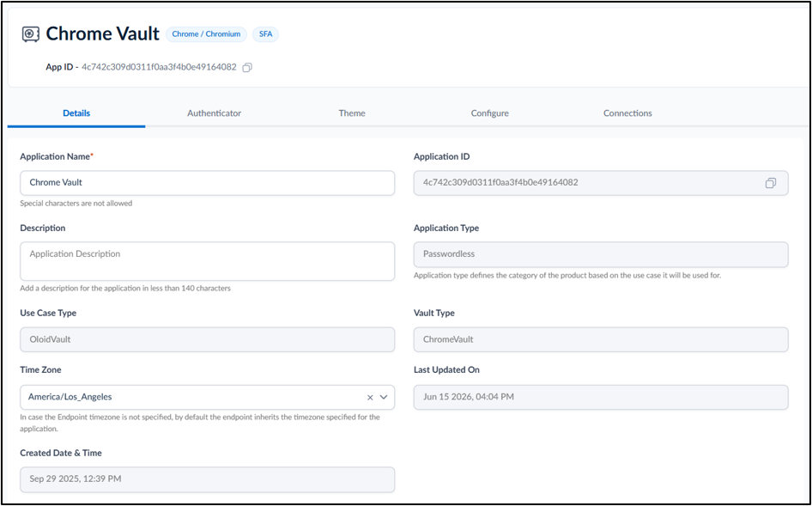Switch to the Connections tab

pos(627,113)
